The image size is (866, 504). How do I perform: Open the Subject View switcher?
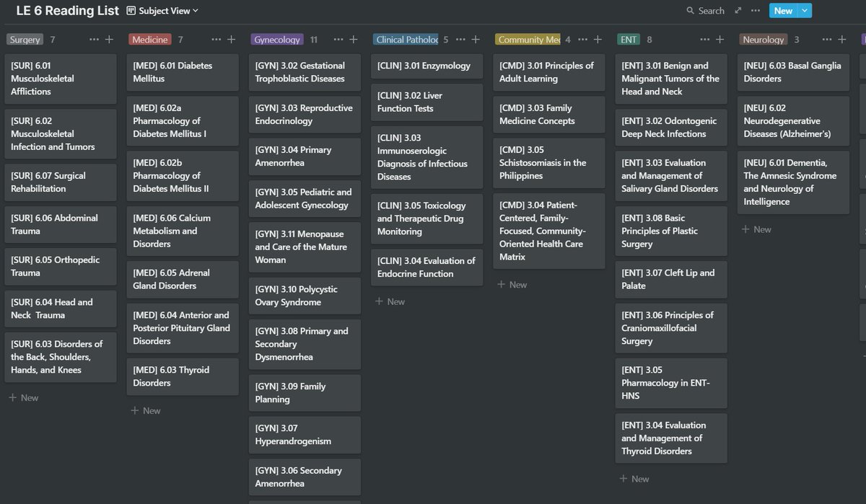(x=162, y=11)
